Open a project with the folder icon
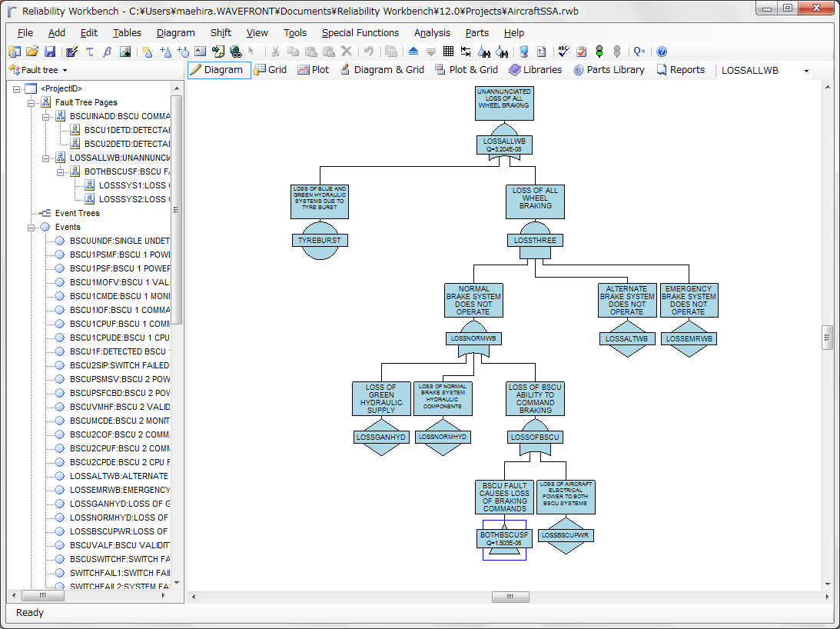This screenshot has width=840, height=629. pyautogui.click(x=32, y=52)
